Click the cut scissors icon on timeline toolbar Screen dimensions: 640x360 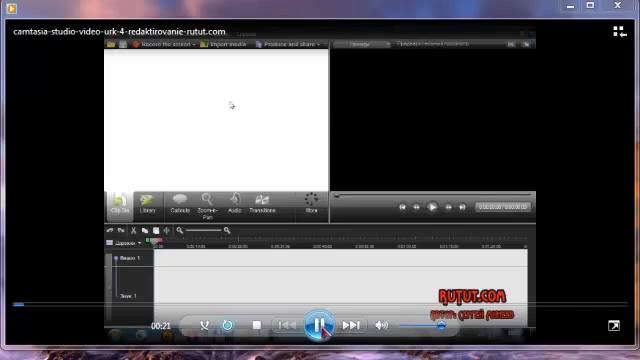pyautogui.click(x=133, y=231)
